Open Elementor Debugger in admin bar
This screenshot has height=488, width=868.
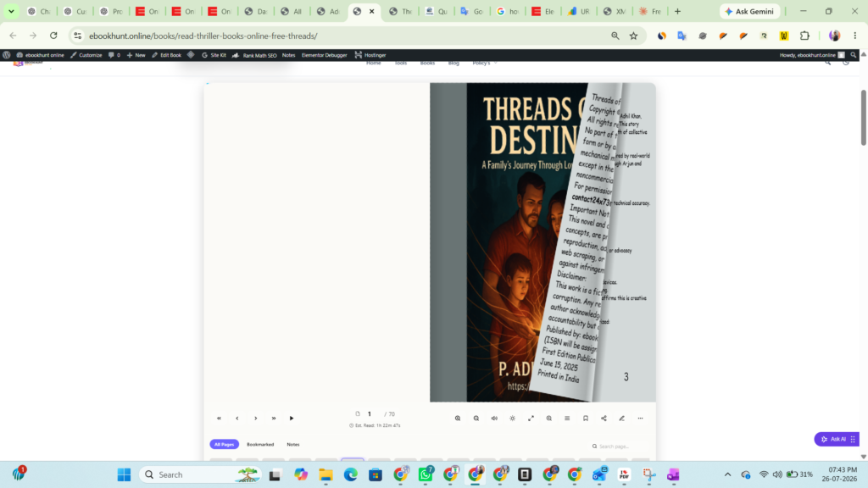(325, 55)
